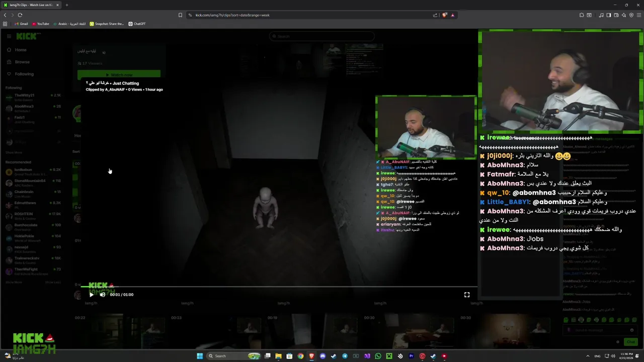Open lordkebun recommended channel
644x362 pixels.
[33, 171]
